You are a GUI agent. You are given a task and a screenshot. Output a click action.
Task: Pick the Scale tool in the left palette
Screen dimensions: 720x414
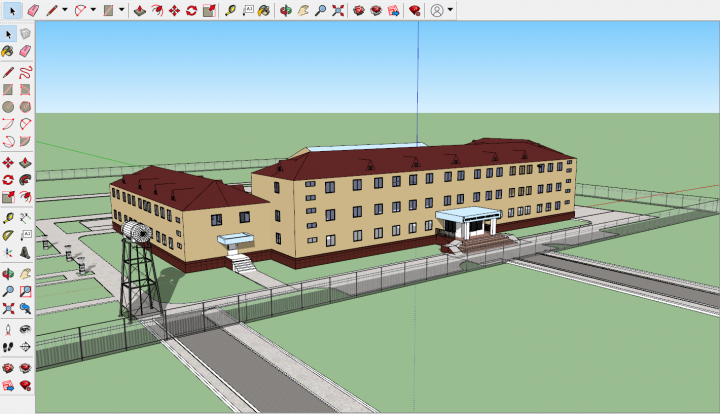point(8,197)
